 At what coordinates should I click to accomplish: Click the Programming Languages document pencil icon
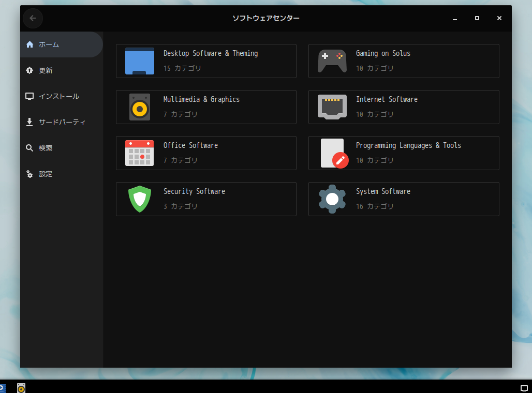(x=334, y=153)
